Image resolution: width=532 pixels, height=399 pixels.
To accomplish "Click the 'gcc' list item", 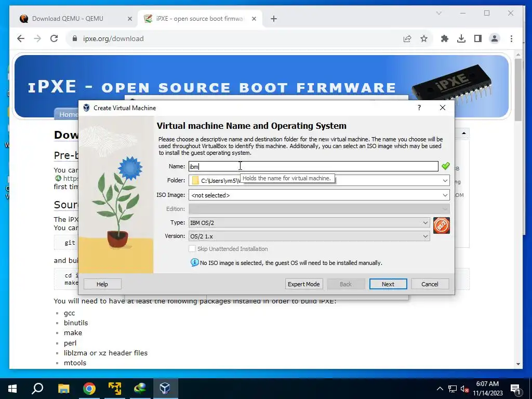I will 69,313.
